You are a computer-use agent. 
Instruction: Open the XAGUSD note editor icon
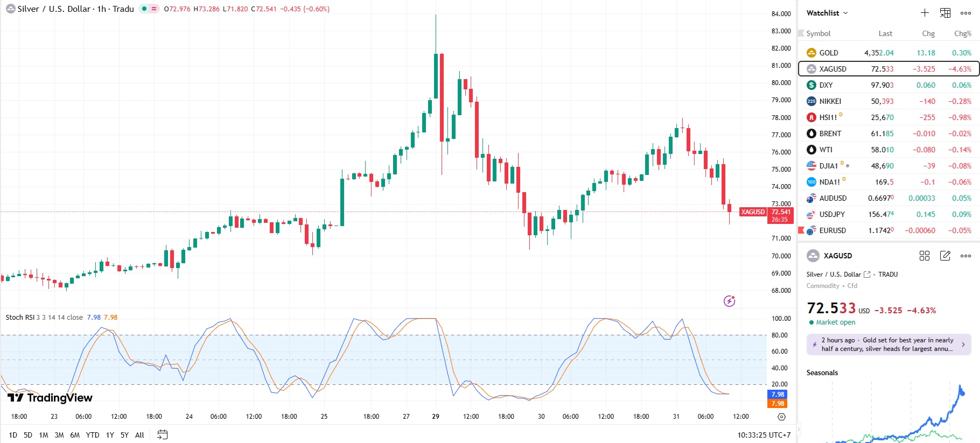(945, 256)
